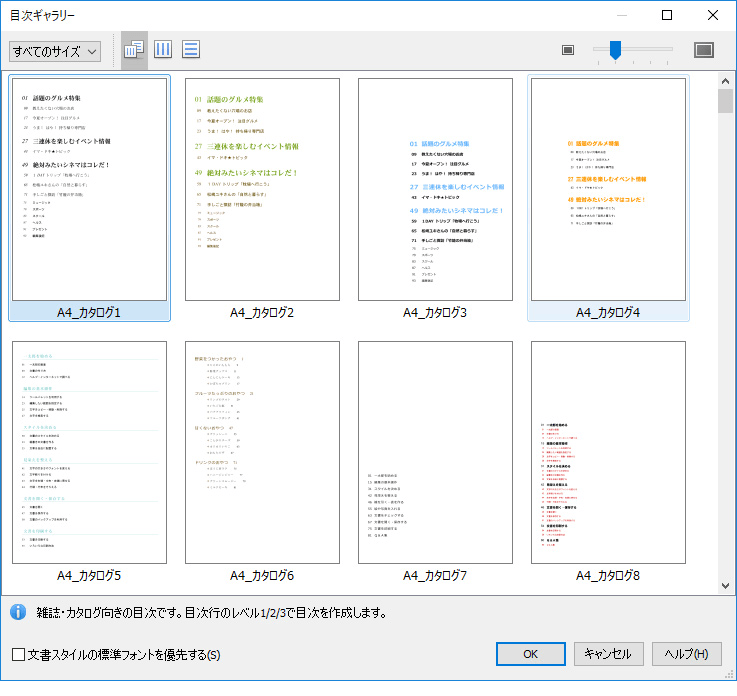Image resolution: width=737 pixels, height=696 pixels.
Task: Switch to the list view icon
Action: pyautogui.click(x=191, y=50)
